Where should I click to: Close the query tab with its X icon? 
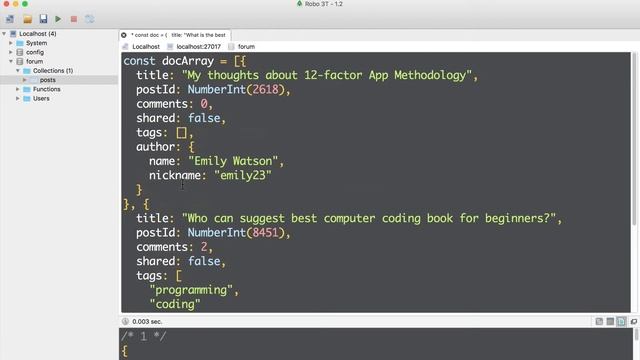point(124,35)
